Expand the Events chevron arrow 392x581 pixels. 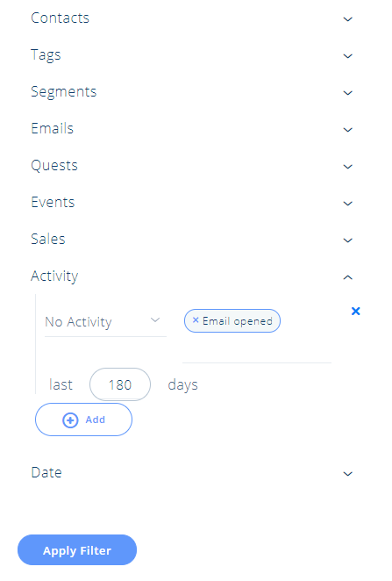347,204
